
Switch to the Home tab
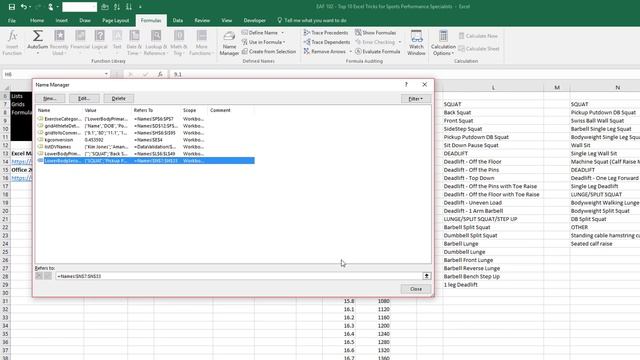(37, 20)
